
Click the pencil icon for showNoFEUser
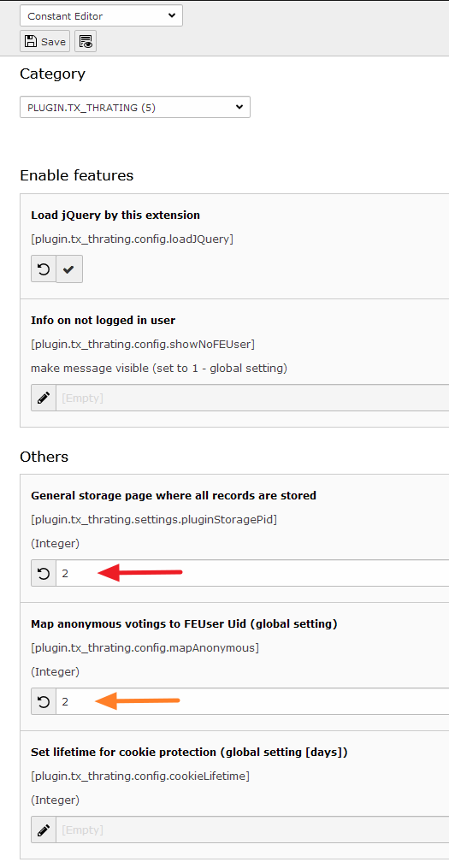pos(44,398)
